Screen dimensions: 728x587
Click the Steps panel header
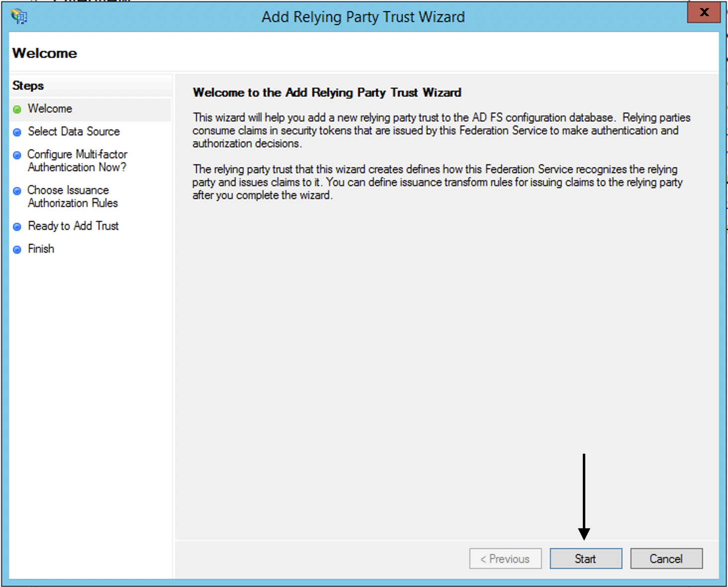(x=27, y=86)
